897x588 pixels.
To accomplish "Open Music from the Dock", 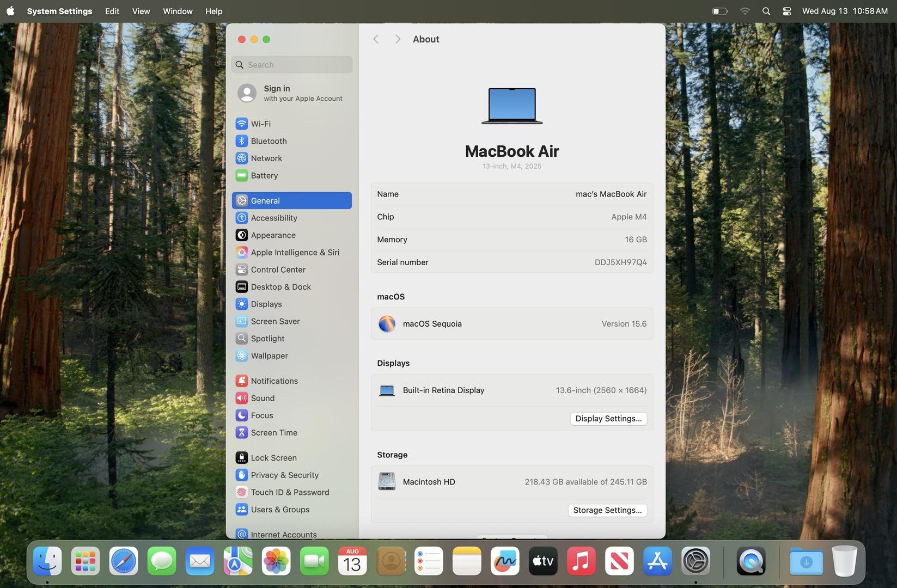I will tap(581, 561).
